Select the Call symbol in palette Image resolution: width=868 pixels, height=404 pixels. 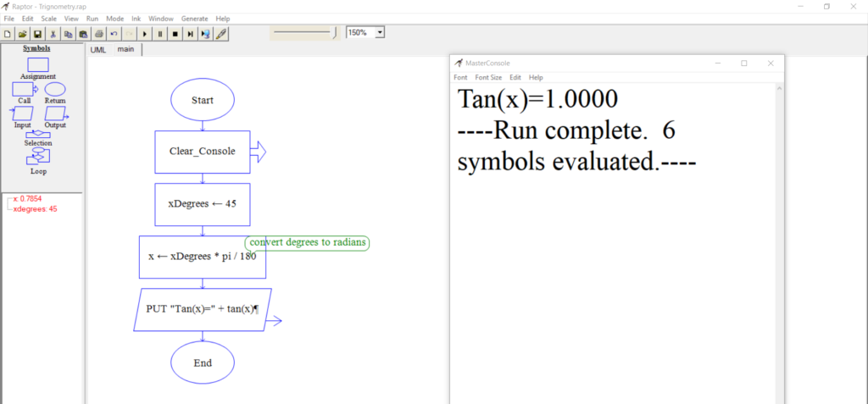(23, 89)
